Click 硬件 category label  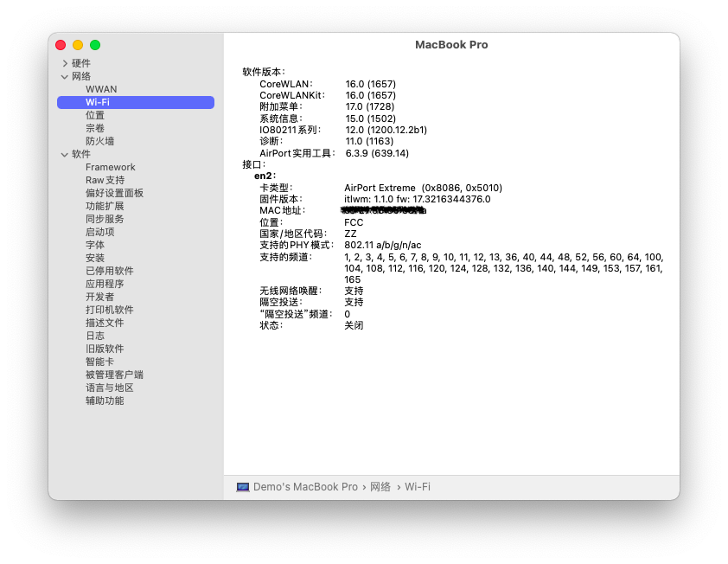tap(81, 63)
